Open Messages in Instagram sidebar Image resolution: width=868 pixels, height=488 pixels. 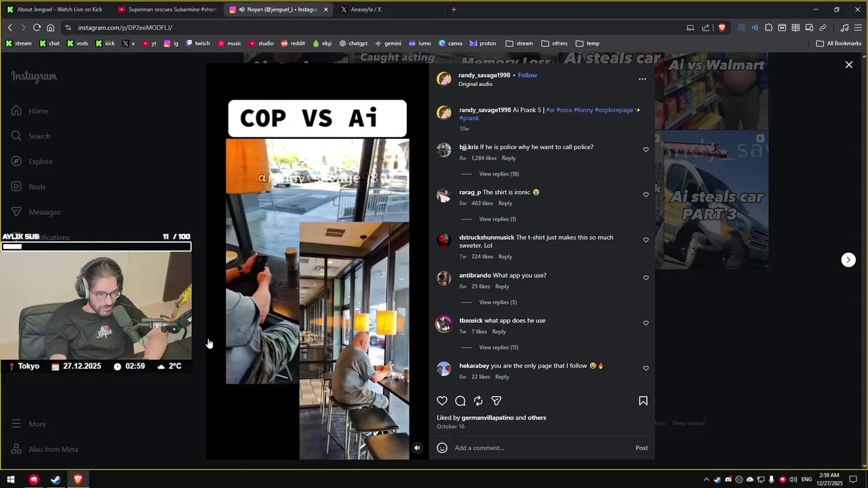point(36,212)
